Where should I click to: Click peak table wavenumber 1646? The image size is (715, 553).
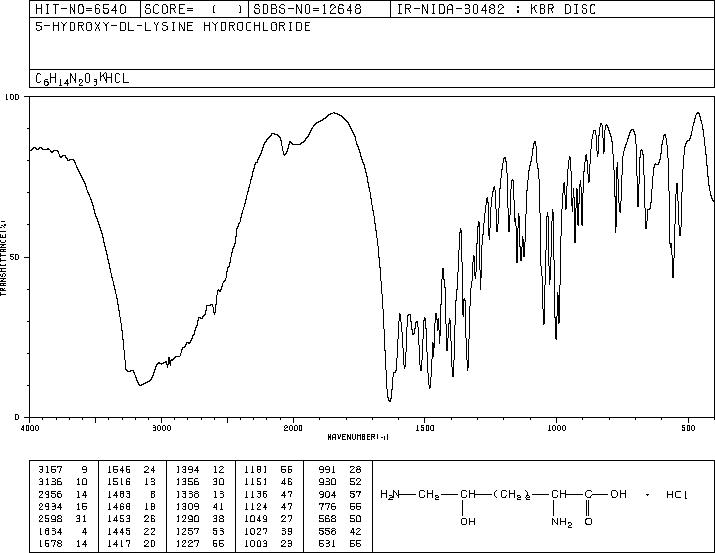pyautogui.click(x=119, y=470)
